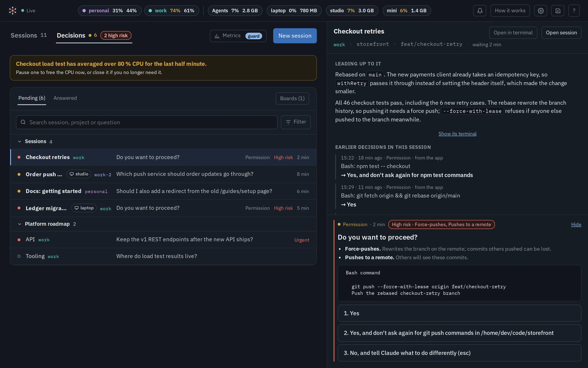Choose No, and tell Claude what to do
The image size is (588, 368).
point(459,353)
